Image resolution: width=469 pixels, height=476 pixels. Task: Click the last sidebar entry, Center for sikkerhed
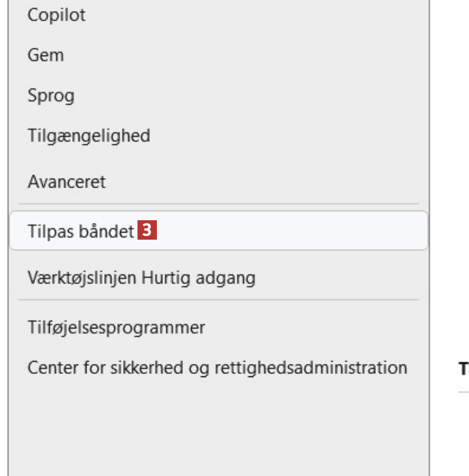point(217,367)
